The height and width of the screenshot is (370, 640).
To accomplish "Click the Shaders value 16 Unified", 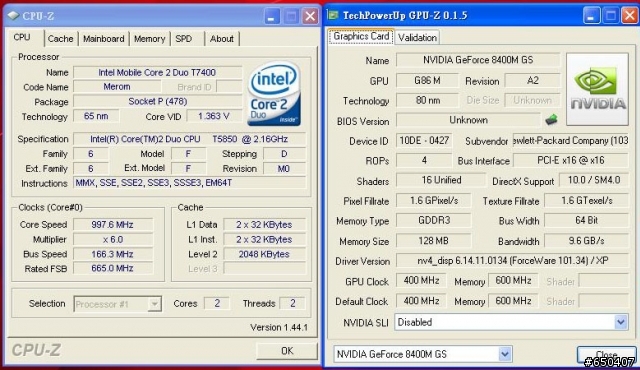I will (x=441, y=180).
